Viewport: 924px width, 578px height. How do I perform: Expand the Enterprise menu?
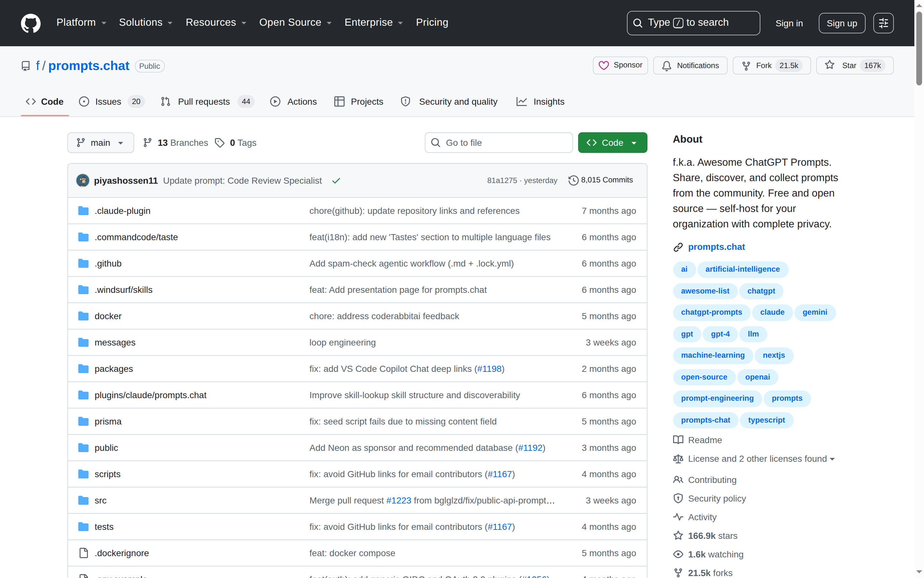pos(374,22)
